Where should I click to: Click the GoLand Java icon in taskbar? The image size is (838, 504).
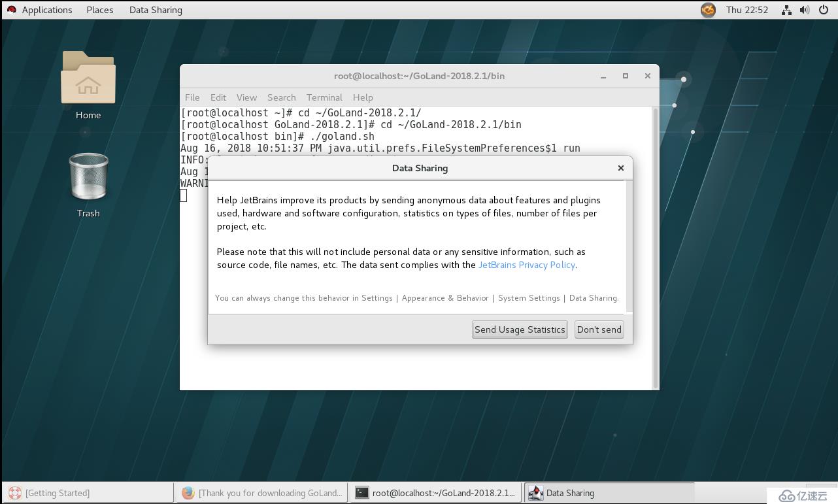[535, 493]
